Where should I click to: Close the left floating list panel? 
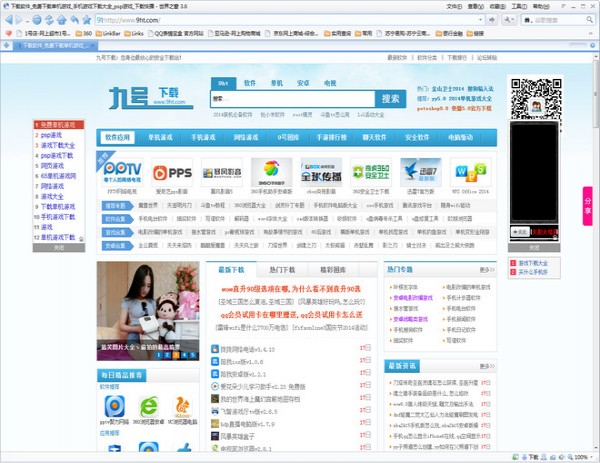[x=59, y=248]
